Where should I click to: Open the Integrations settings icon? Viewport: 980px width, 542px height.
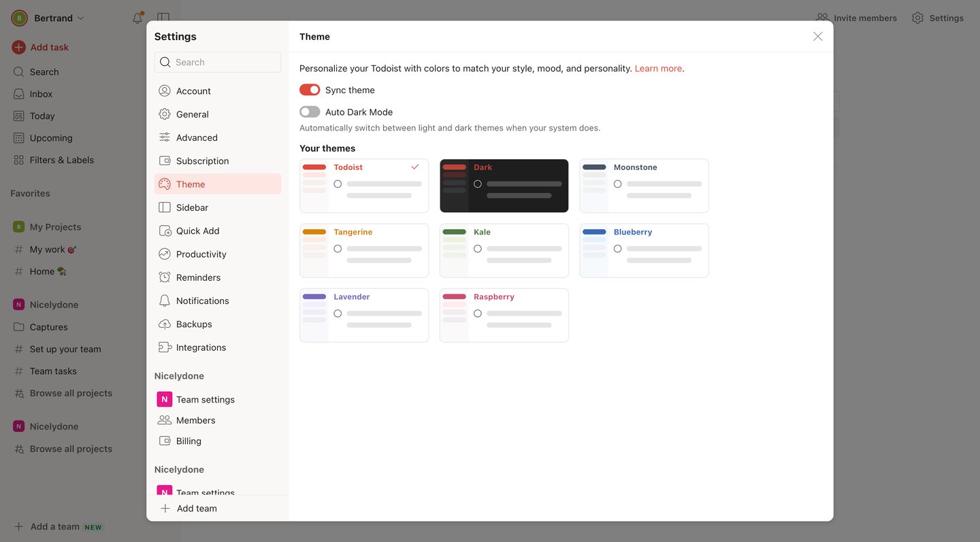pos(164,347)
